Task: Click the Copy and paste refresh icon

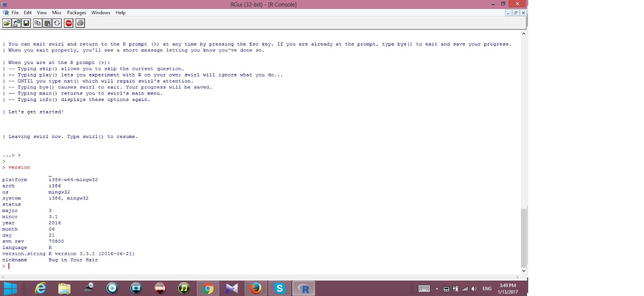Action: [x=57, y=23]
